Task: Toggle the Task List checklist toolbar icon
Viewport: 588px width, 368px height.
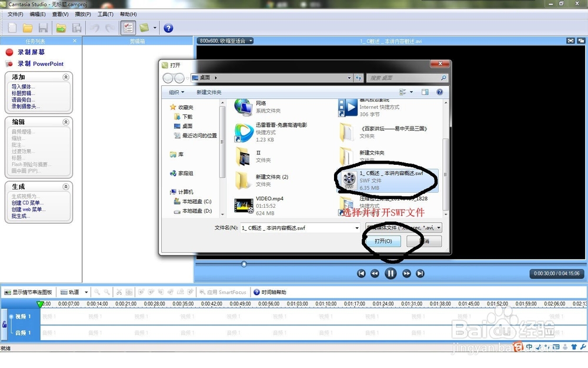Action: [128, 28]
